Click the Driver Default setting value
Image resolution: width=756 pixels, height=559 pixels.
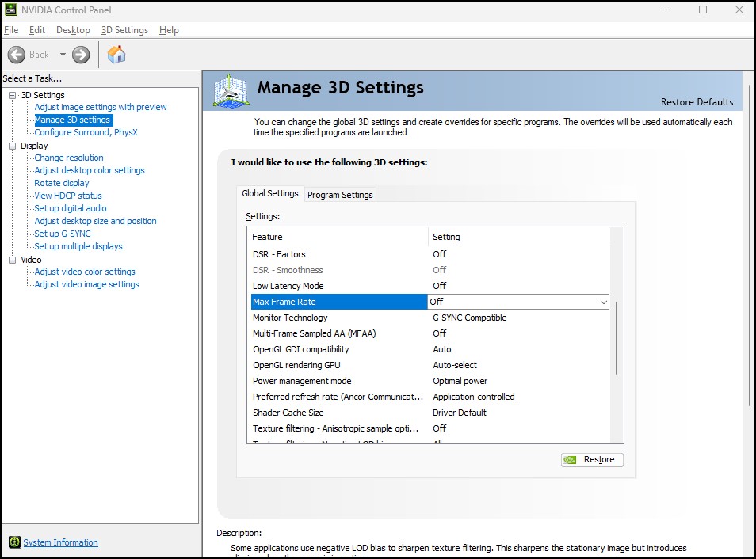[460, 413]
